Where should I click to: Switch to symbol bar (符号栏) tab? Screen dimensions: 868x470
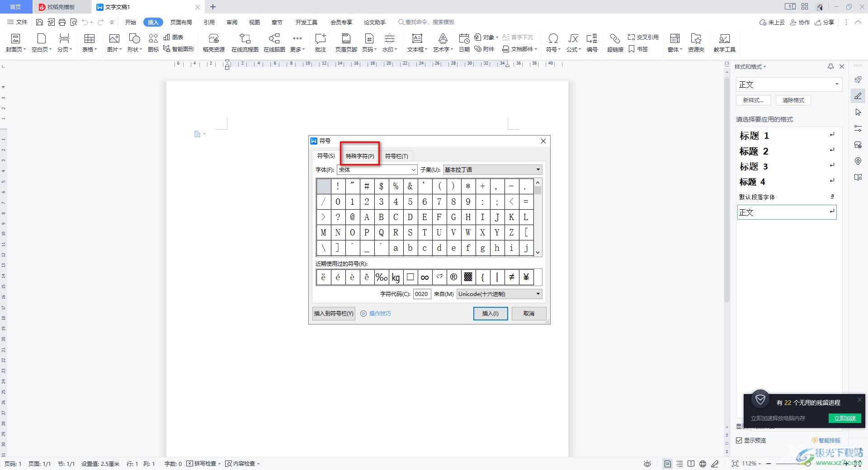(x=396, y=156)
